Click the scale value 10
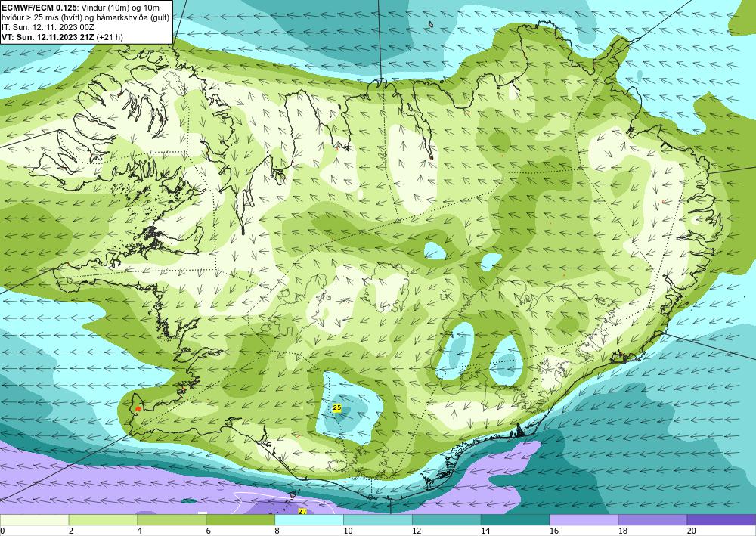Screen dimensions: 756x536 coord(348,531)
